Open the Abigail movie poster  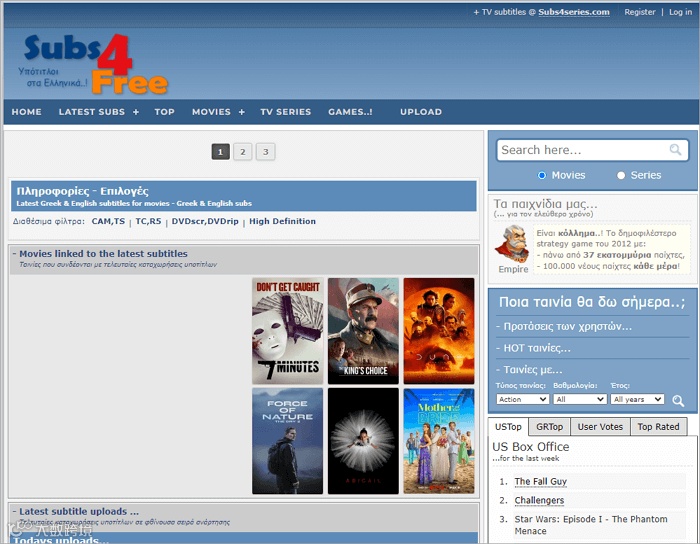pyautogui.click(x=363, y=441)
